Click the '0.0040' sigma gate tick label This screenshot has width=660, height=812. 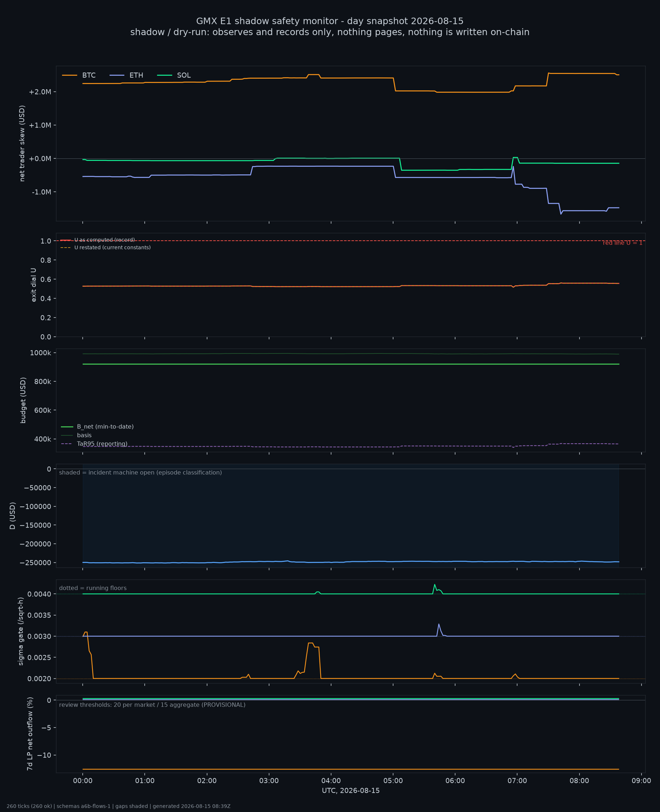39,594
